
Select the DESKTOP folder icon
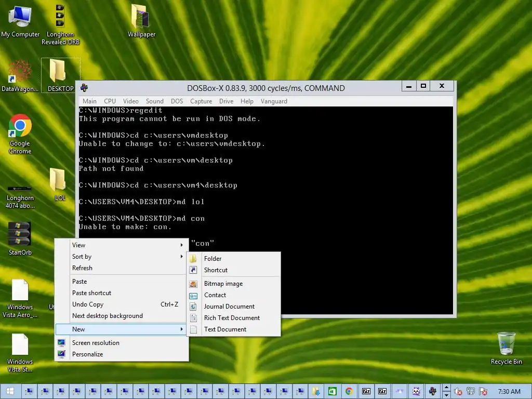pyautogui.click(x=61, y=75)
